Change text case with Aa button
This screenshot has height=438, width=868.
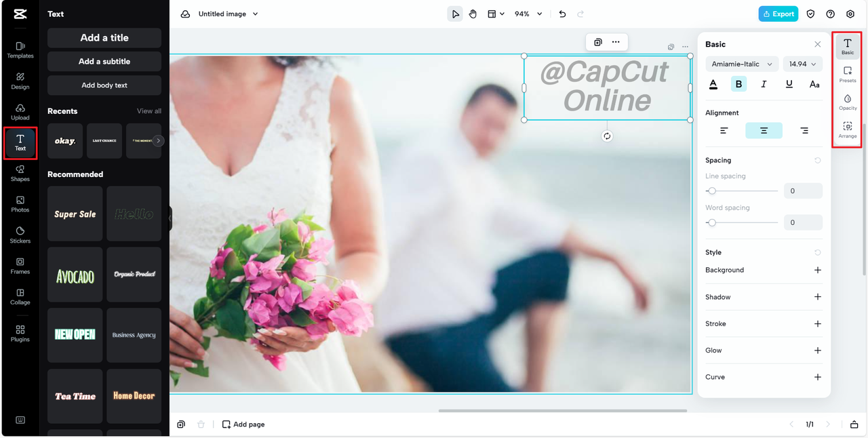814,84
